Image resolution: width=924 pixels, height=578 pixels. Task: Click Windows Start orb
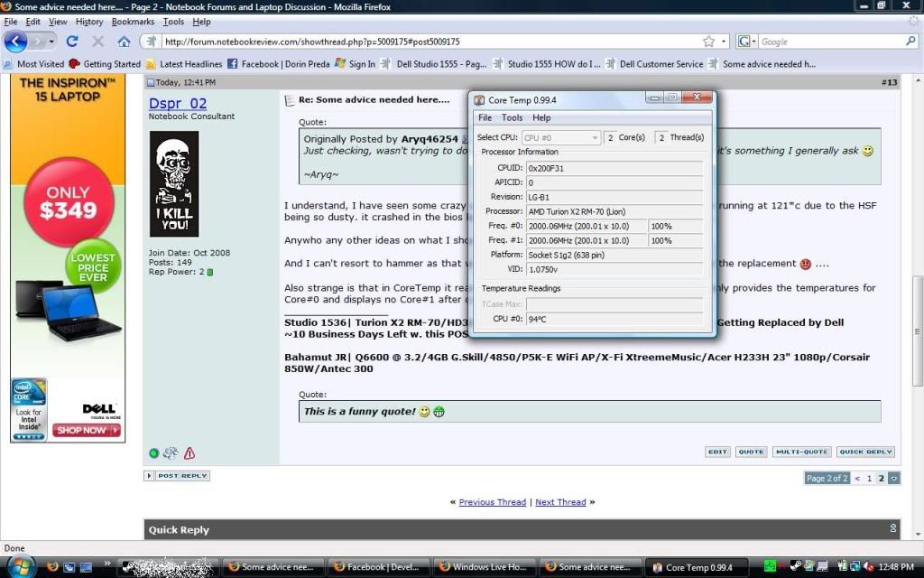(22, 566)
